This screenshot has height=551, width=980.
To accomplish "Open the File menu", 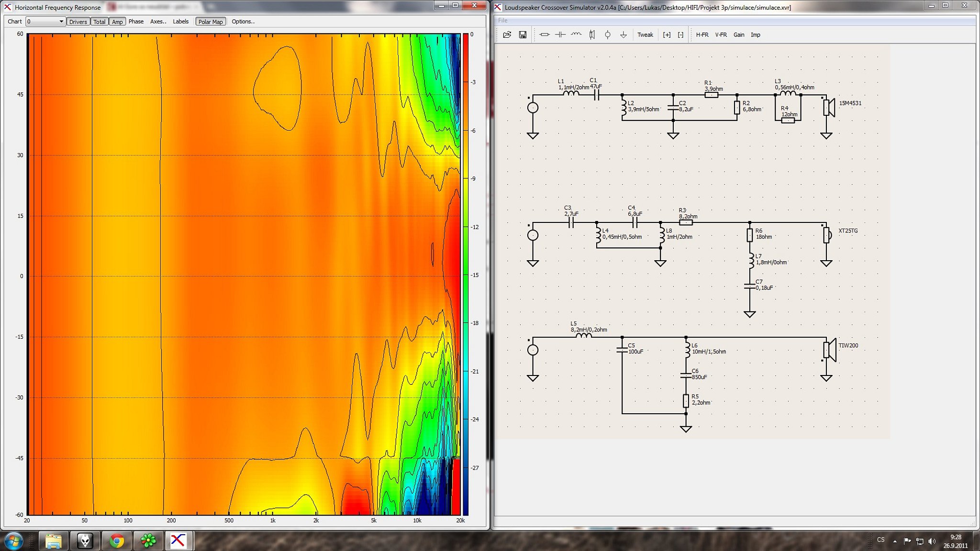I will coord(502,21).
